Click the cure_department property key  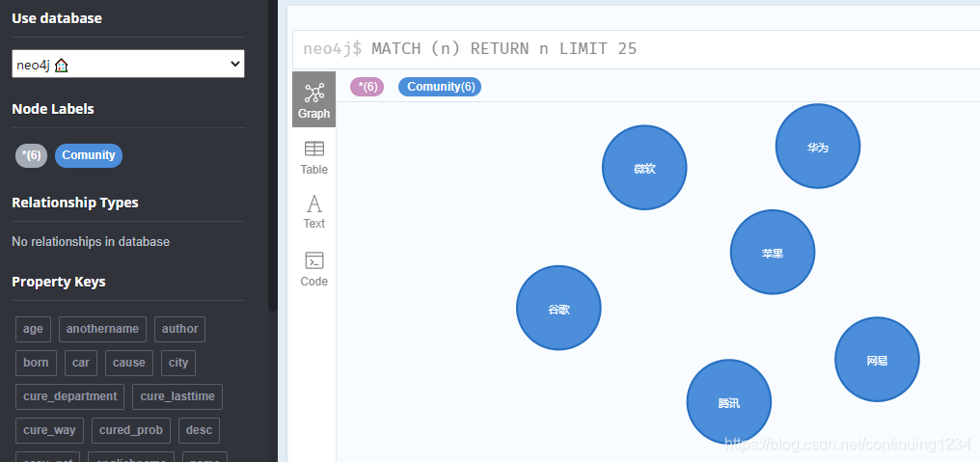(x=70, y=397)
